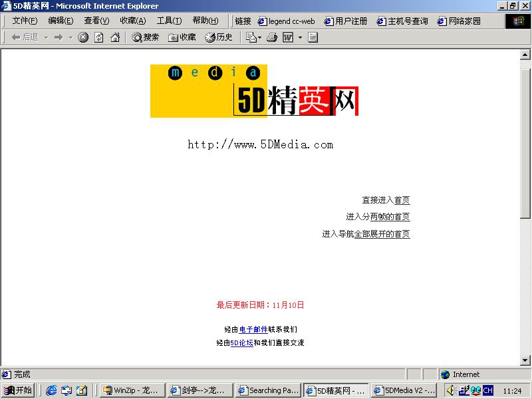Open the History (历史) panel
This screenshot has width=532, height=399.
pos(219,37)
